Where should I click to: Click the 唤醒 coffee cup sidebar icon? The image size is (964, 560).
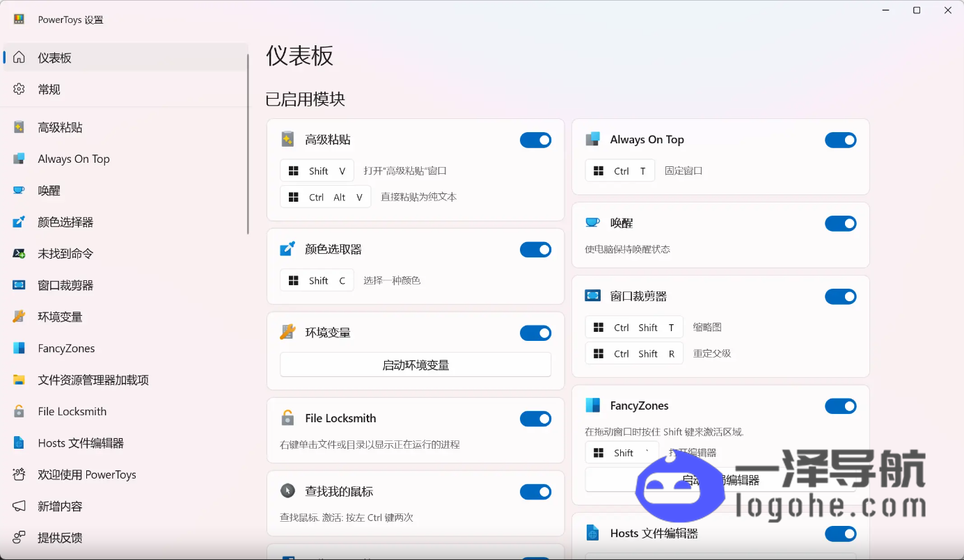[x=19, y=191]
